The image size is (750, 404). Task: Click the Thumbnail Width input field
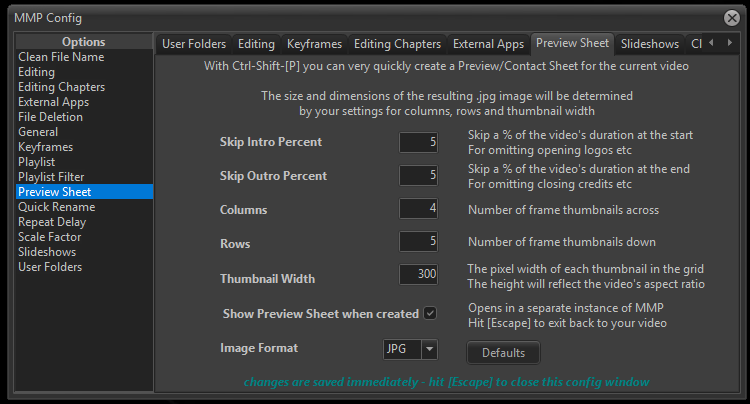[x=419, y=275]
